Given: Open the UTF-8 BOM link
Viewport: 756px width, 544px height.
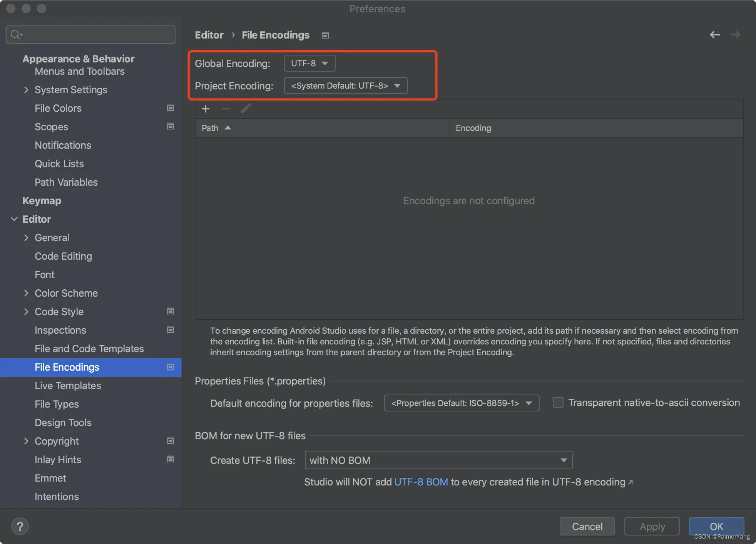Looking at the screenshot, I should pos(421,482).
